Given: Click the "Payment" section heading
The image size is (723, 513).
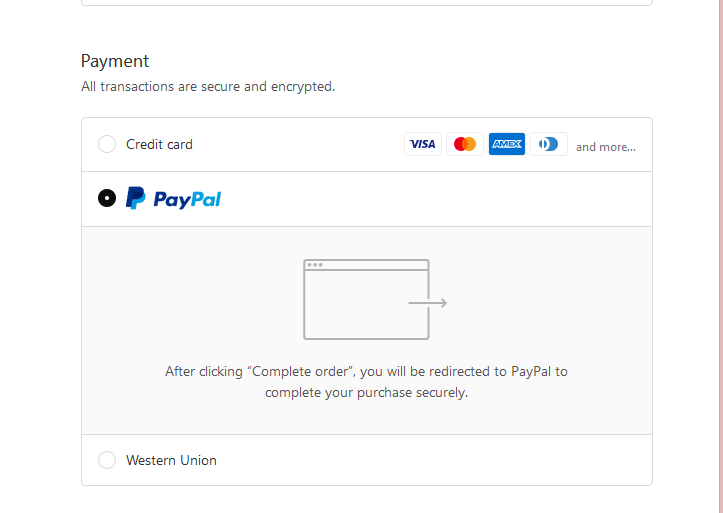Looking at the screenshot, I should pos(115,61).
